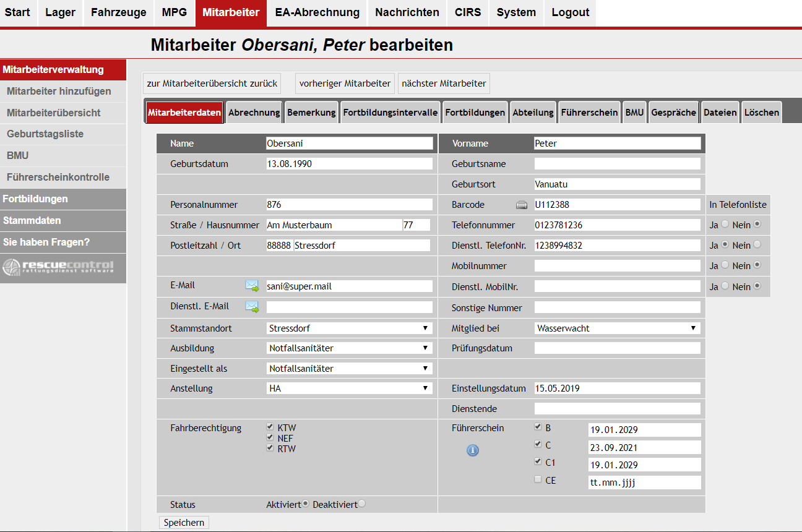This screenshot has height=532, width=802.
Task: Uncheck the Führerschein B checkbox
Action: [x=538, y=427]
